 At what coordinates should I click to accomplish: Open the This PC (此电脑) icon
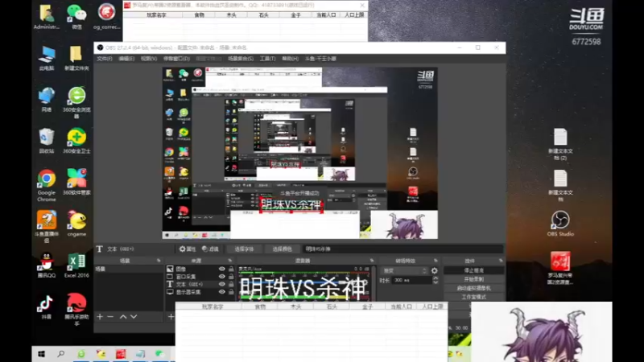coord(47,58)
